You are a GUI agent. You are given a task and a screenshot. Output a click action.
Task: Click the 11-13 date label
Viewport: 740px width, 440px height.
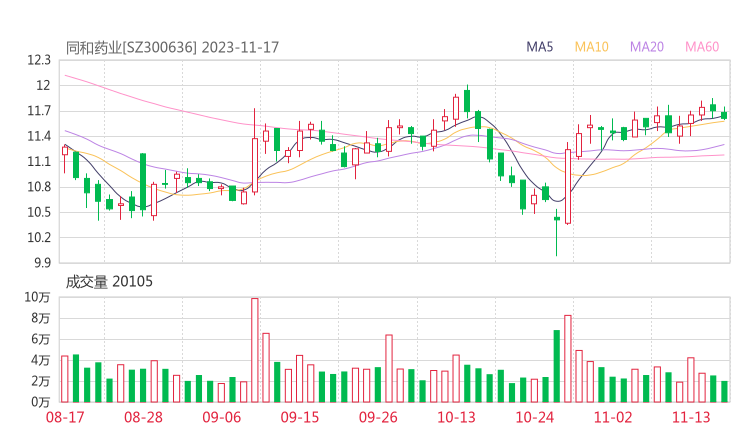click(x=691, y=417)
